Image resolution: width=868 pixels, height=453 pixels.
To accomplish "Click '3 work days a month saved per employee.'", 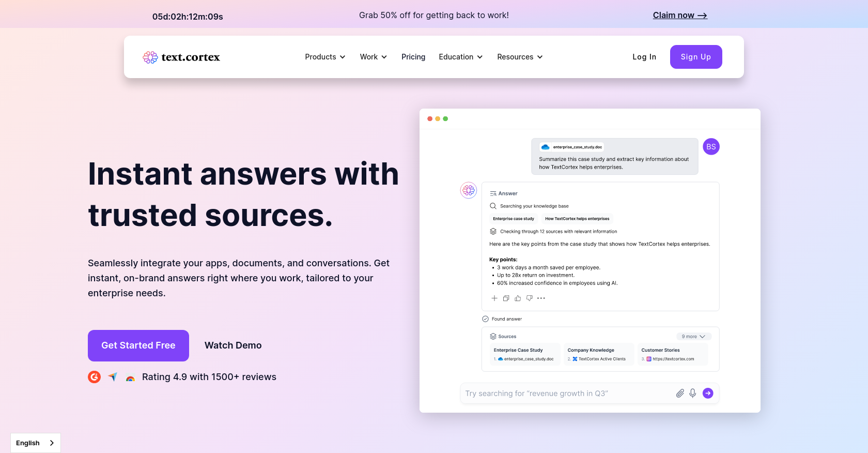I will pyautogui.click(x=549, y=267).
